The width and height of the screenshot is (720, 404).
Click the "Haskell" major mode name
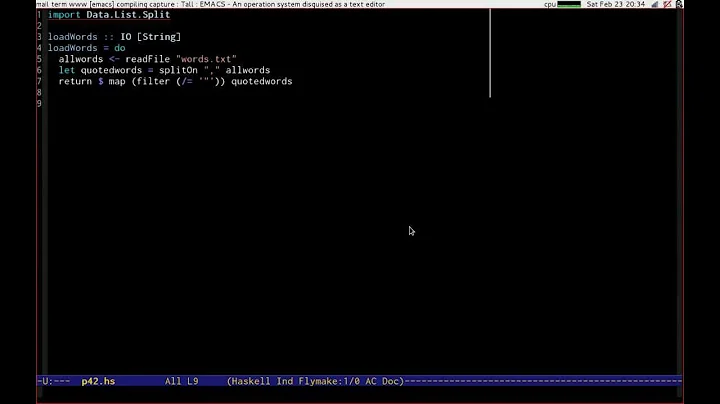[x=251, y=381]
